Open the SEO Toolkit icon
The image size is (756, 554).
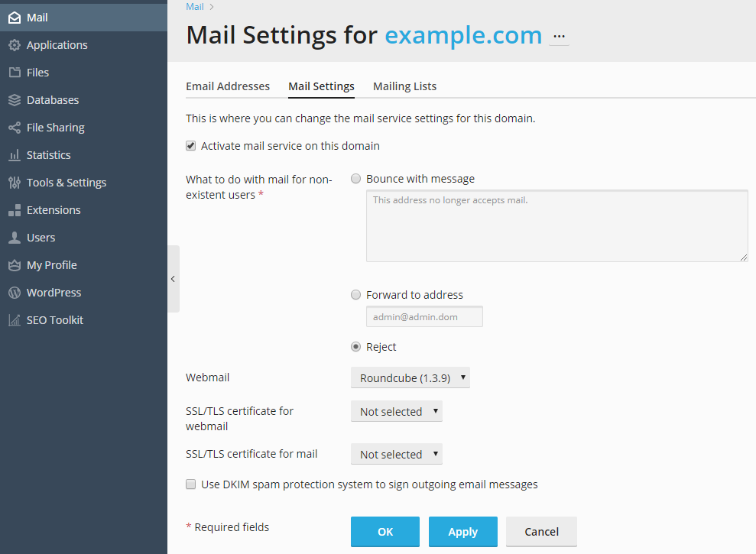click(15, 319)
